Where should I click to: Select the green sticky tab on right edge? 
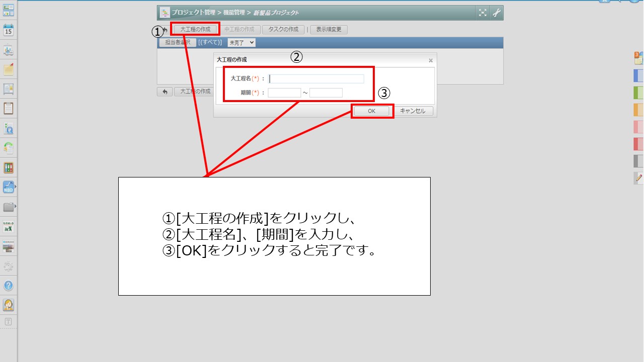coord(638,93)
